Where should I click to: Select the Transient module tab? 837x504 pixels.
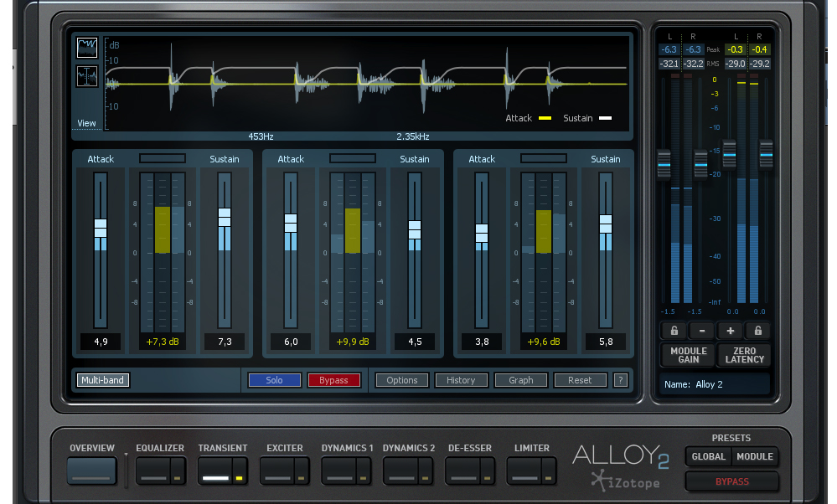pos(215,471)
